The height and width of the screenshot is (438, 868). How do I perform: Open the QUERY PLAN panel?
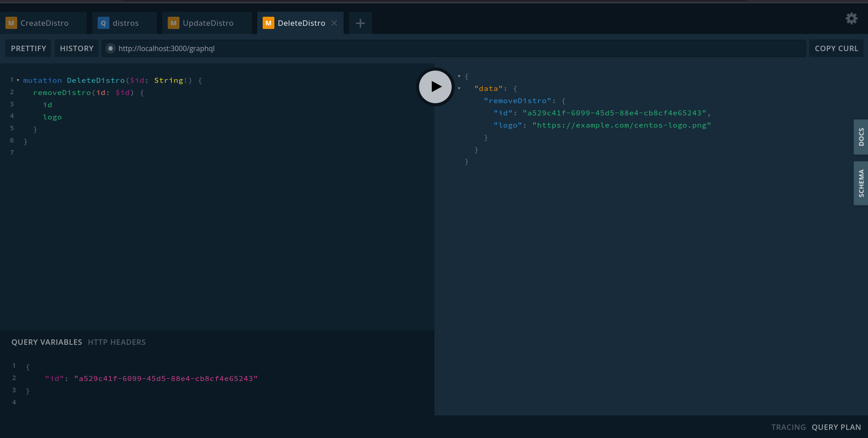point(836,427)
